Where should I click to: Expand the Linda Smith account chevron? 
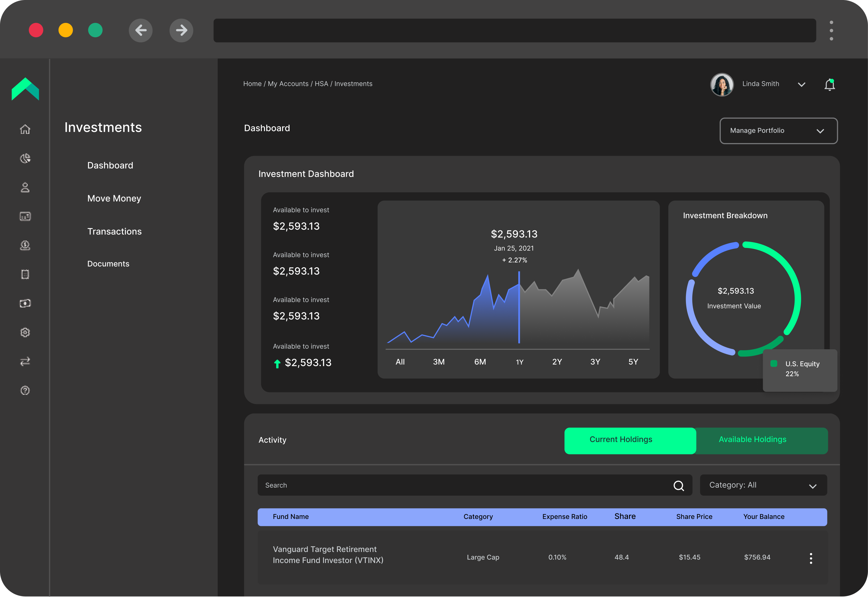[801, 84]
